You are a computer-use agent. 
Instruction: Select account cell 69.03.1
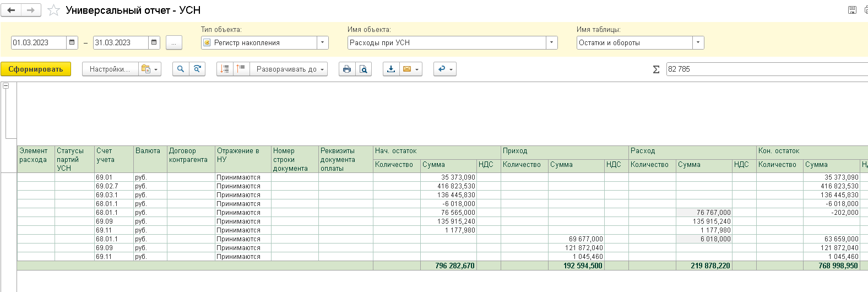114,195
